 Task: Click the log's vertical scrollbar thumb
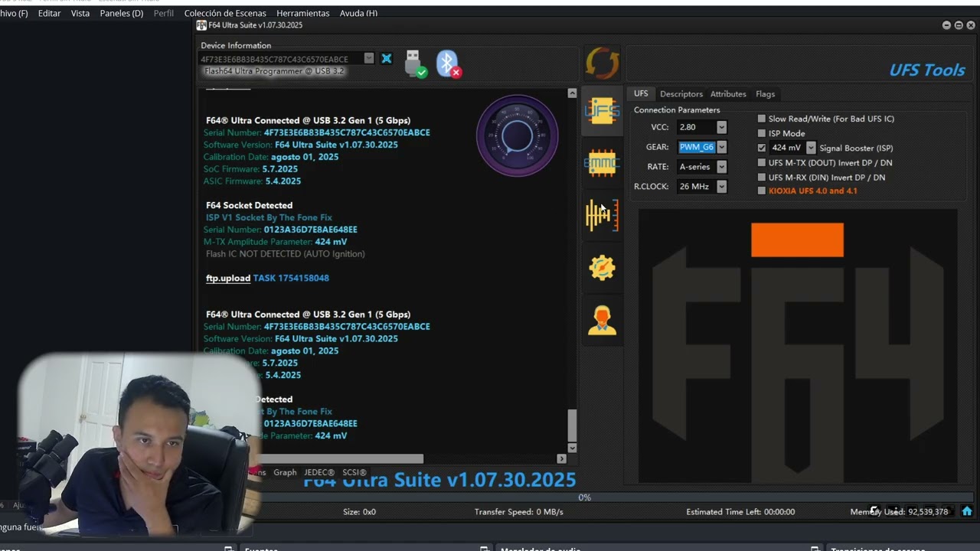point(572,425)
